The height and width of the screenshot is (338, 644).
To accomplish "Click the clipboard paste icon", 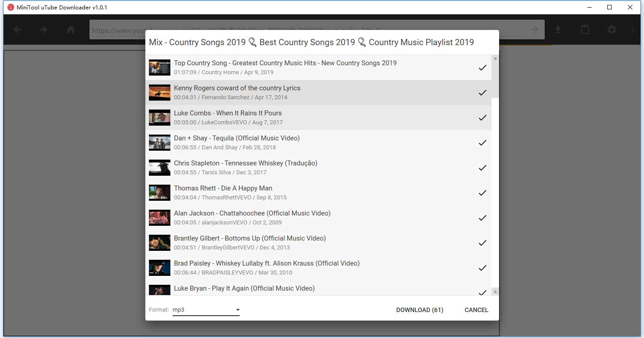I will (x=585, y=30).
